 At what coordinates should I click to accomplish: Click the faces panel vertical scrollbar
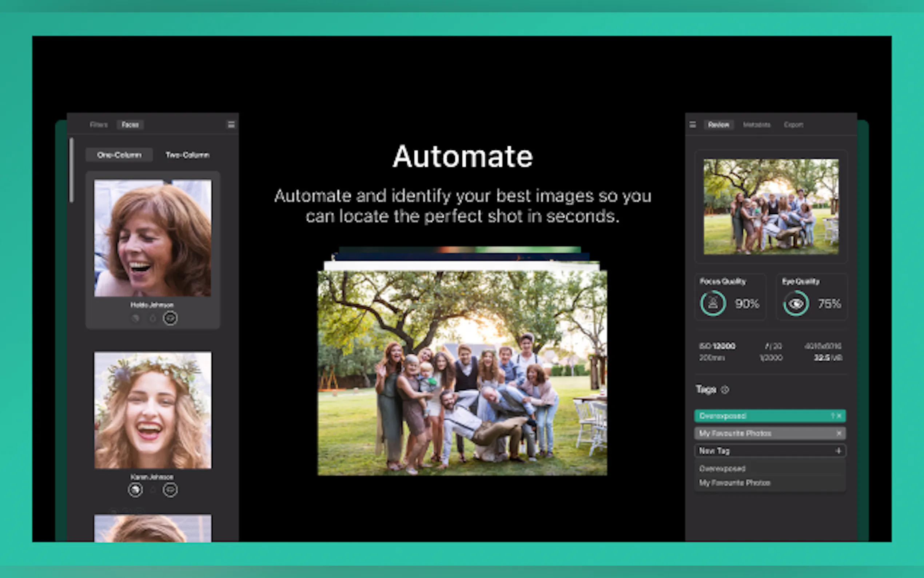click(x=71, y=170)
